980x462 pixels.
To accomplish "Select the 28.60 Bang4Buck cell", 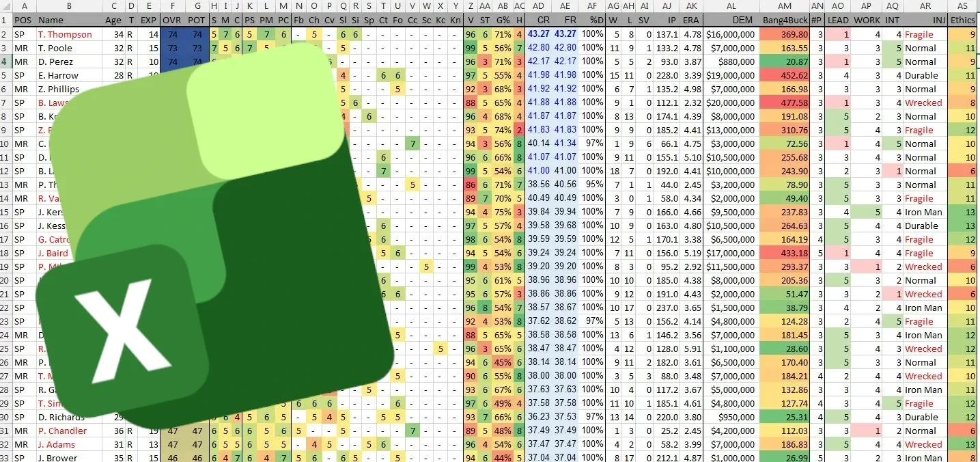I will 784,349.
